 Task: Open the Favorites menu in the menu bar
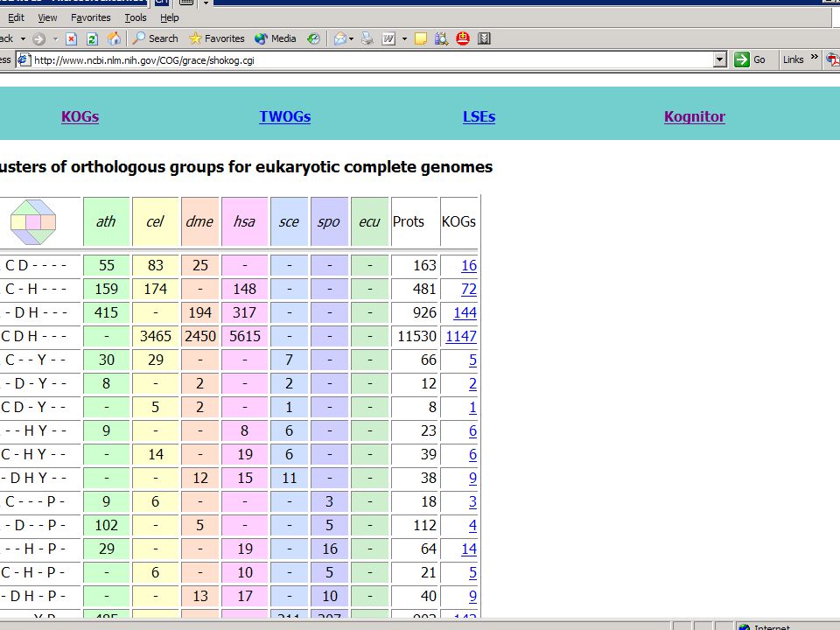click(90, 17)
